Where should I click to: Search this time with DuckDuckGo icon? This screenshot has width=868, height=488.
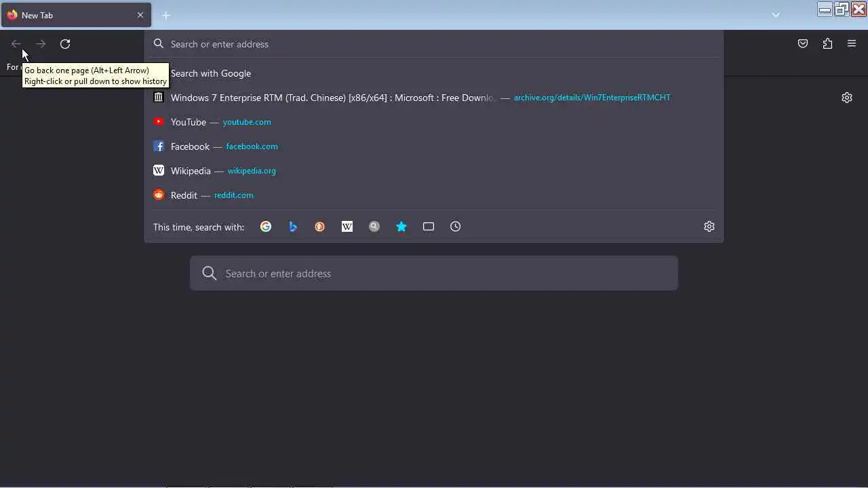(320, 226)
